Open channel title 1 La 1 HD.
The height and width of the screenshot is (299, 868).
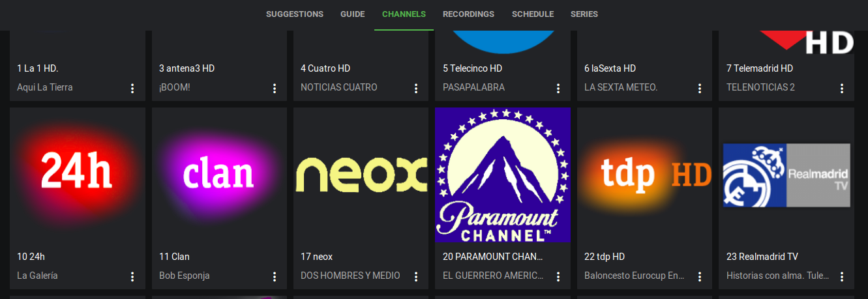(38, 68)
